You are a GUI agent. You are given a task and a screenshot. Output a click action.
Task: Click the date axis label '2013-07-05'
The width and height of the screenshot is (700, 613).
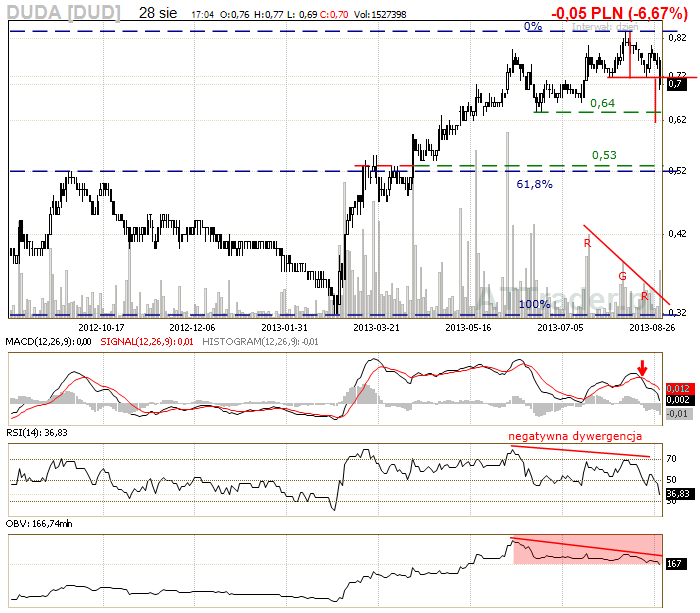(x=560, y=328)
